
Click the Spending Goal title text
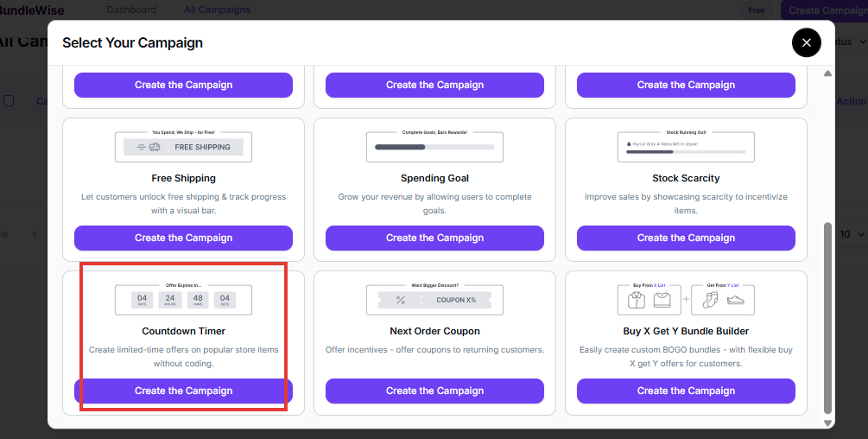434,178
